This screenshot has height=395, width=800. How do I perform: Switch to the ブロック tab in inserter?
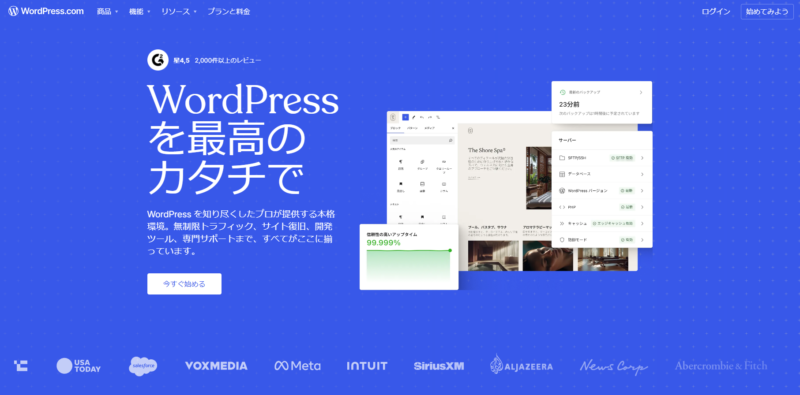click(395, 128)
